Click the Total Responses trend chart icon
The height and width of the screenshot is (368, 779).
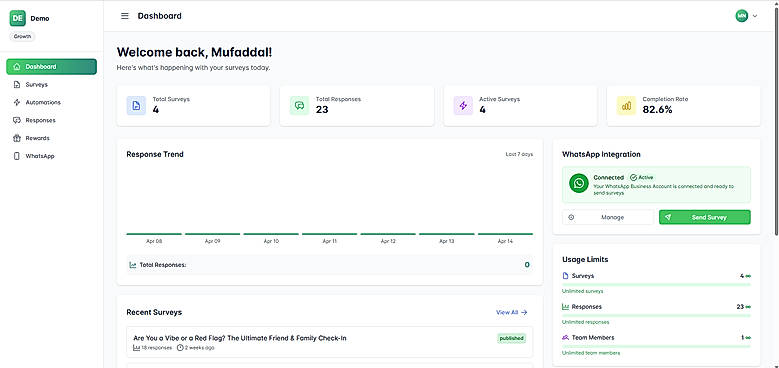pos(133,265)
